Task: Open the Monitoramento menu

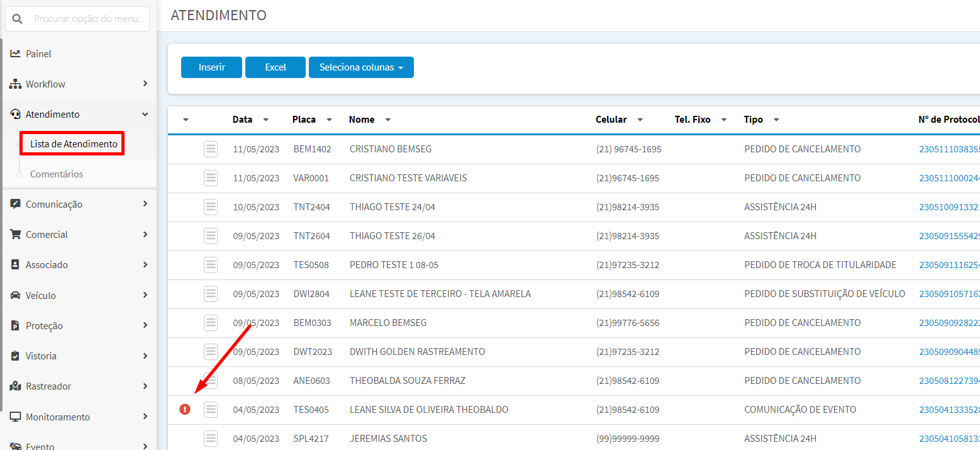Action: [x=79, y=417]
